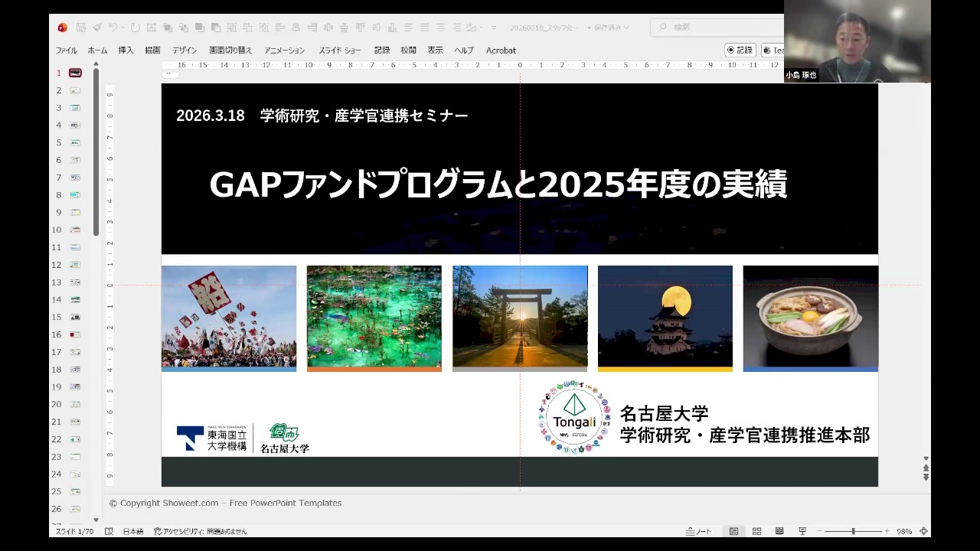
Task: Click the undo arrow in quick access toolbar
Action: coord(113,28)
